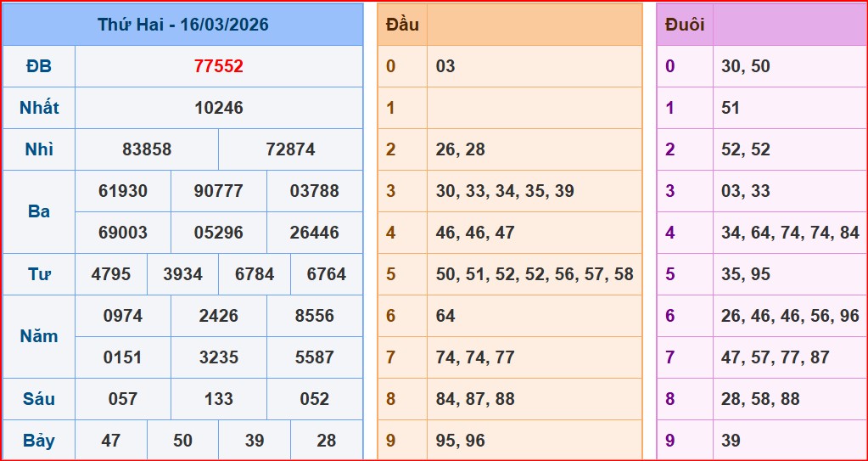Image resolution: width=868 pixels, height=461 pixels.
Task: Select Đuôi row values 35, 95
Action: 746,274
